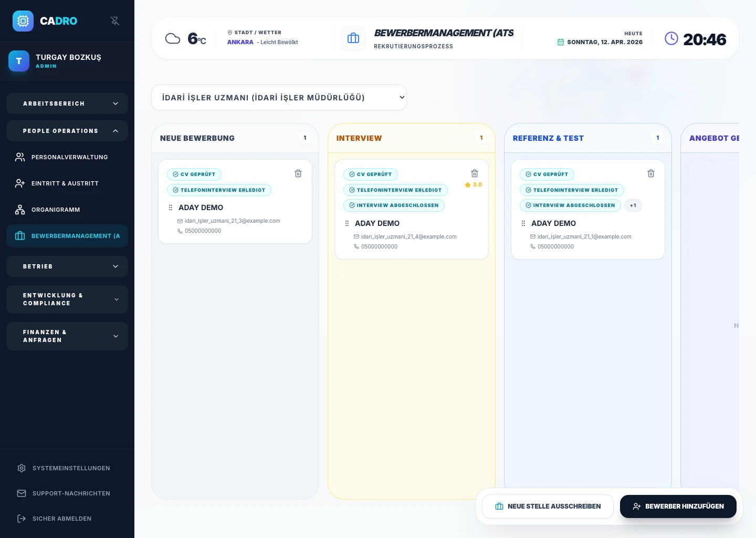Screen dimensions: 756x538
Task: Collapse the People Operations section
Action: click(x=67, y=131)
